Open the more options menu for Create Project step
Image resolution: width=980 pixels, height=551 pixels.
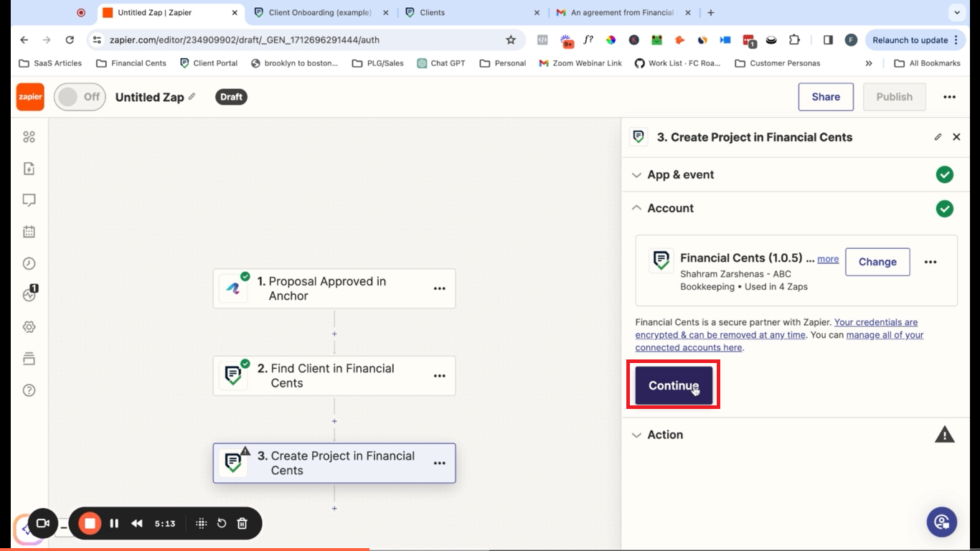coord(439,463)
